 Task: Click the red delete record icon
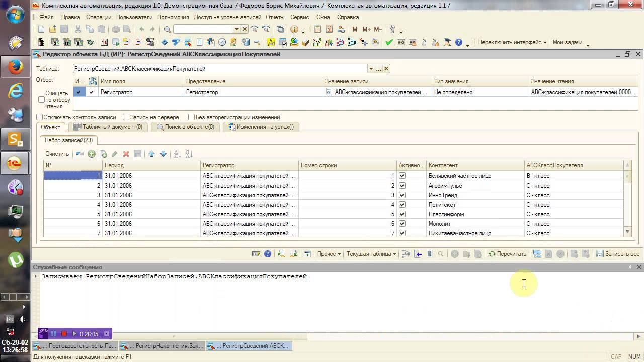click(126, 154)
